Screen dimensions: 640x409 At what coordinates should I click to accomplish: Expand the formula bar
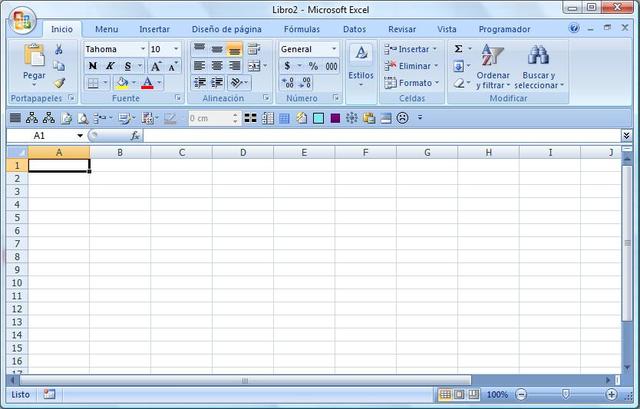tap(627, 135)
